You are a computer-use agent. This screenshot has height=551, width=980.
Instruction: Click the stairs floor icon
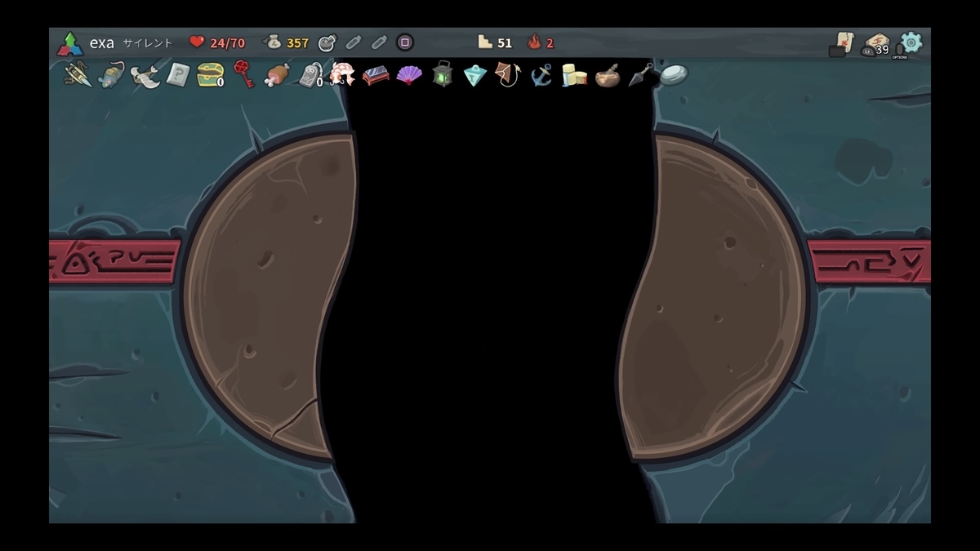(x=485, y=42)
